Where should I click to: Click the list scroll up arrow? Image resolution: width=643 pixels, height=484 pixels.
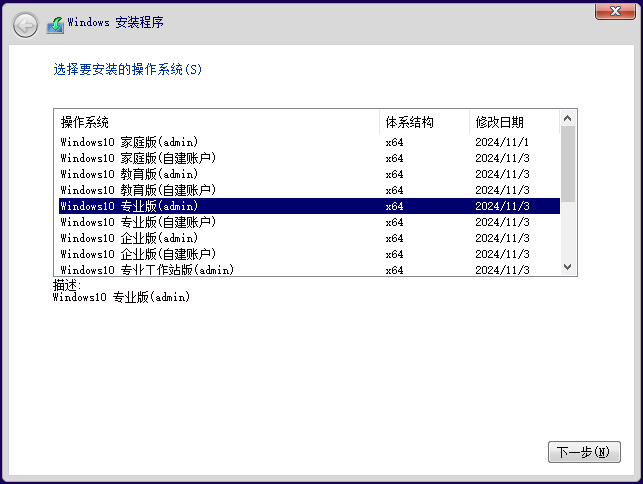(x=568, y=118)
